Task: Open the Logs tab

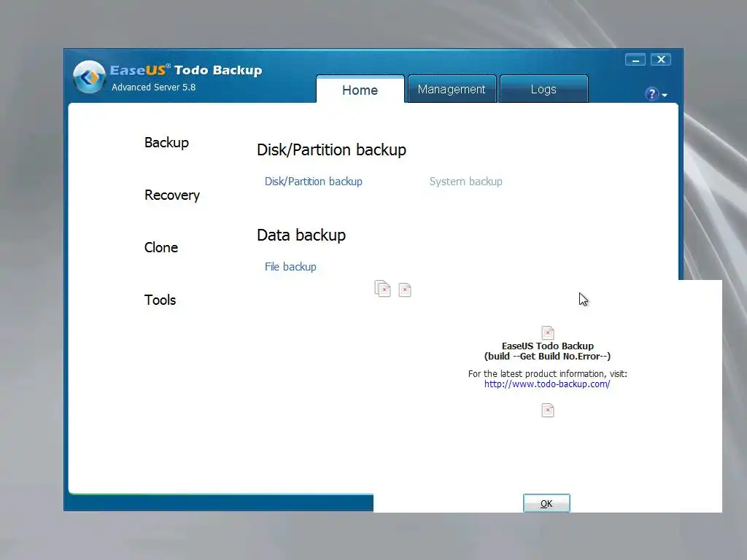Action: [x=543, y=89]
